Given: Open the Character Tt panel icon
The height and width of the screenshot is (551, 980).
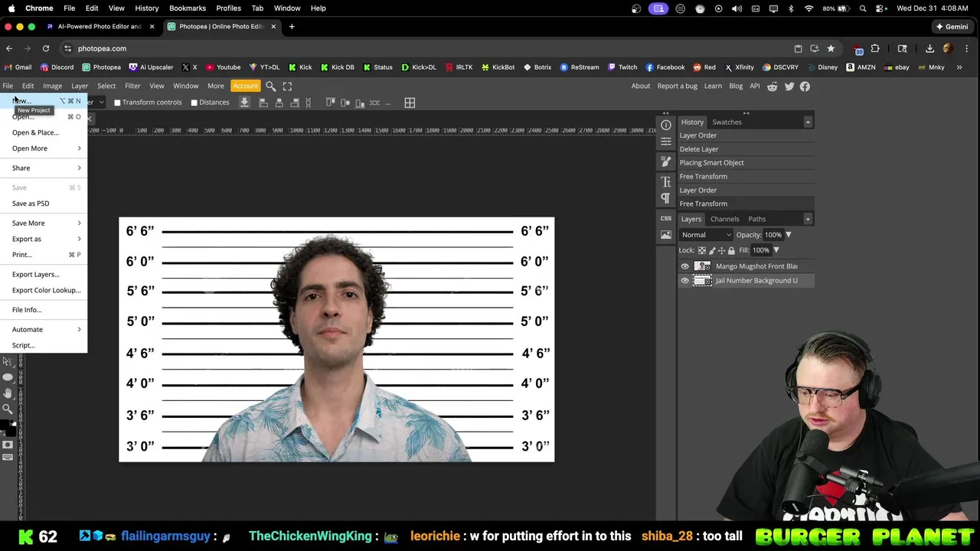Looking at the screenshot, I should click(x=666, y=182).
